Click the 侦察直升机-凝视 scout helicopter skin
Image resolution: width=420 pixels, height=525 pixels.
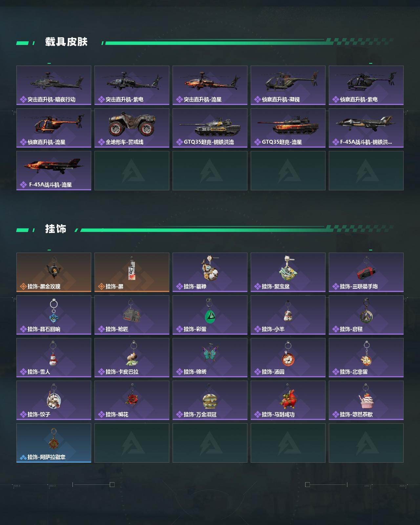point(288,85)
